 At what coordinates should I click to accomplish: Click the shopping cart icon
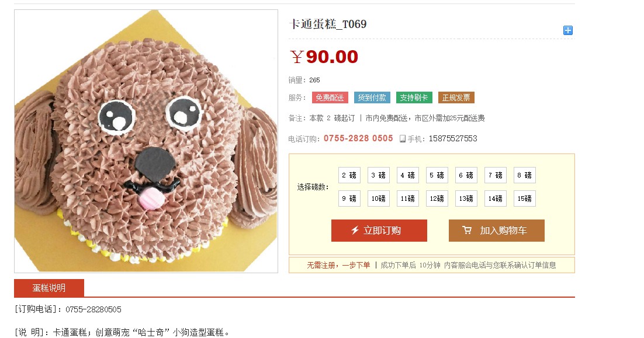click(x=467, y=230)
